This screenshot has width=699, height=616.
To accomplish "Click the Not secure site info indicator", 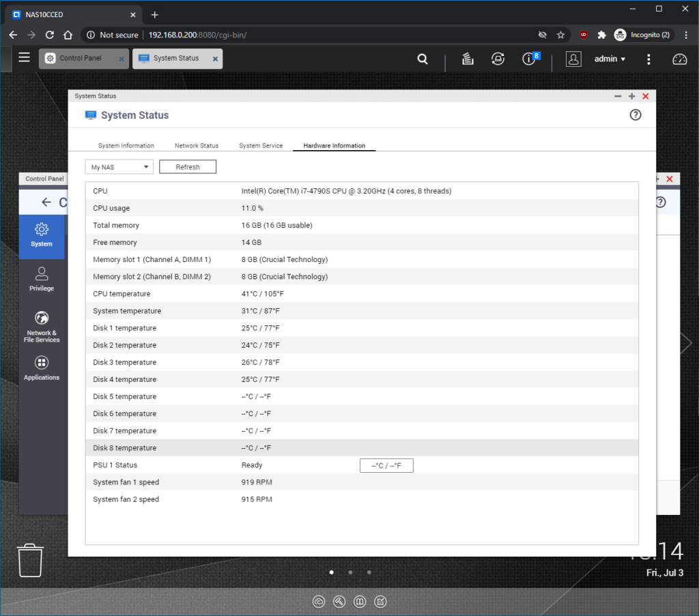I will pyautogui.click(x=113, y=35).
